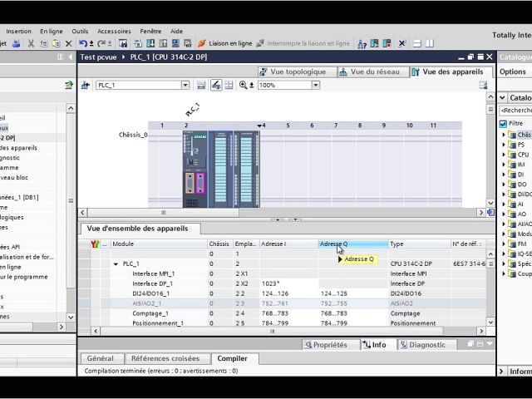Open the En ligne menu

coord(52,32)
